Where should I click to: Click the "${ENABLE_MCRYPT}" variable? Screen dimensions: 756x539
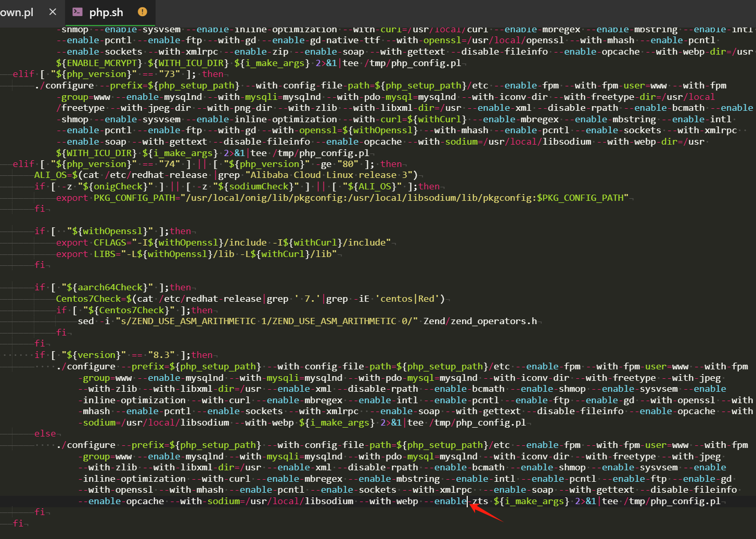point(99,63)
